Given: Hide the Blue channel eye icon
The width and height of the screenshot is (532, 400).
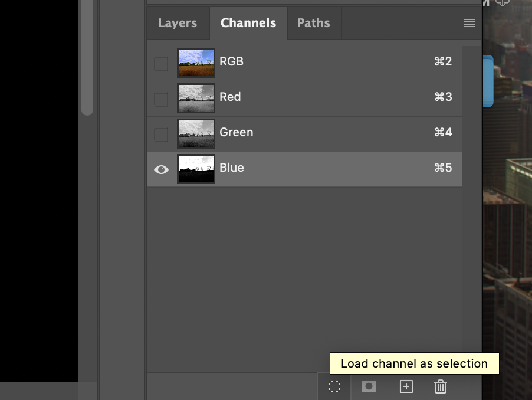Looking at the screenshot, I should tap(161, 169).
